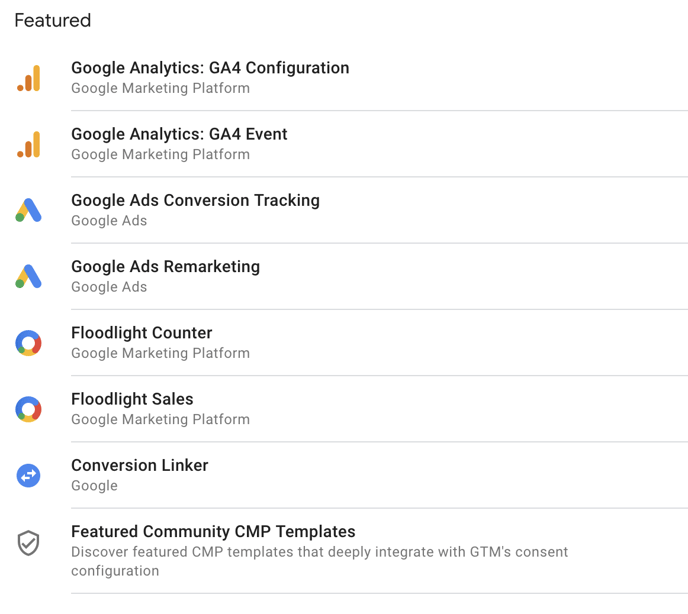Click the Floodlight Counter ring icon
Screen dimensions: 688x614
(29, 343)
